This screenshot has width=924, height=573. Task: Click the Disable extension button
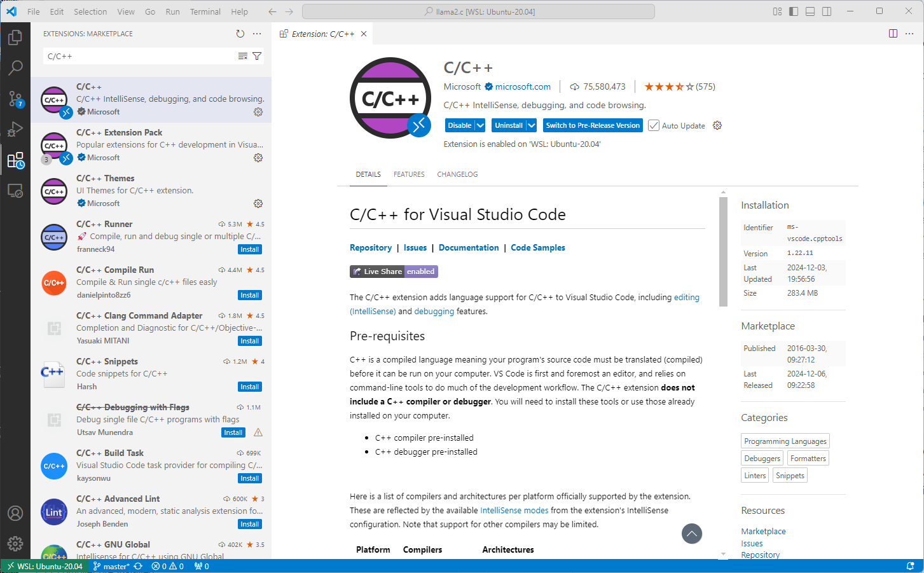pyautogui.click(x=459, y=125)
